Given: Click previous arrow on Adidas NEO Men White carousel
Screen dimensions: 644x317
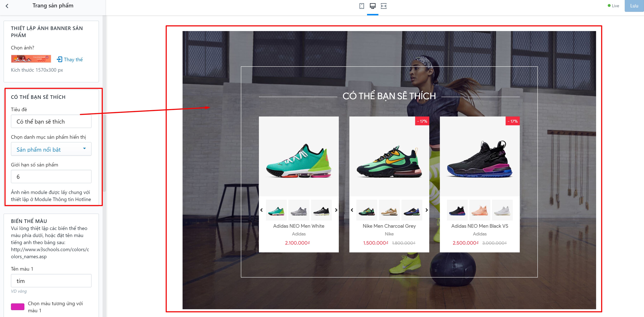Looking at the screenshot, I should point(262,210).
